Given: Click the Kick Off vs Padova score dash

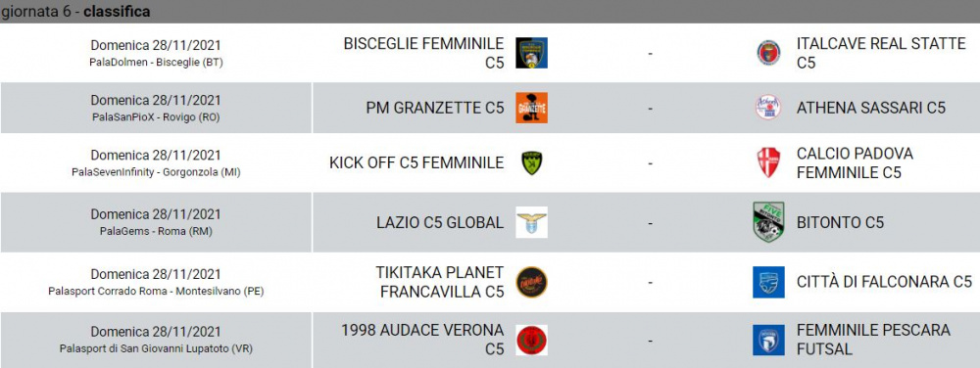Looking at the screenshot, I should coord(650,163).
